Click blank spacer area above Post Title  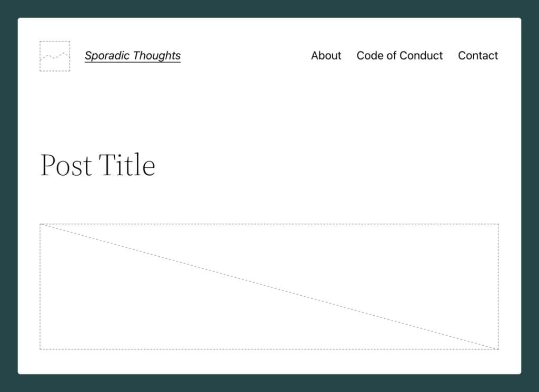[269, 110]
